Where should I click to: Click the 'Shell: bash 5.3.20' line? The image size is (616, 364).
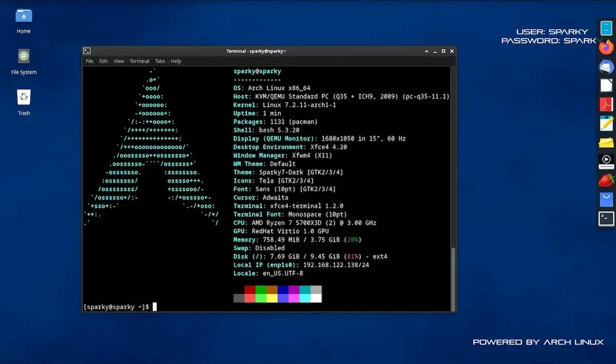[266, 130]
